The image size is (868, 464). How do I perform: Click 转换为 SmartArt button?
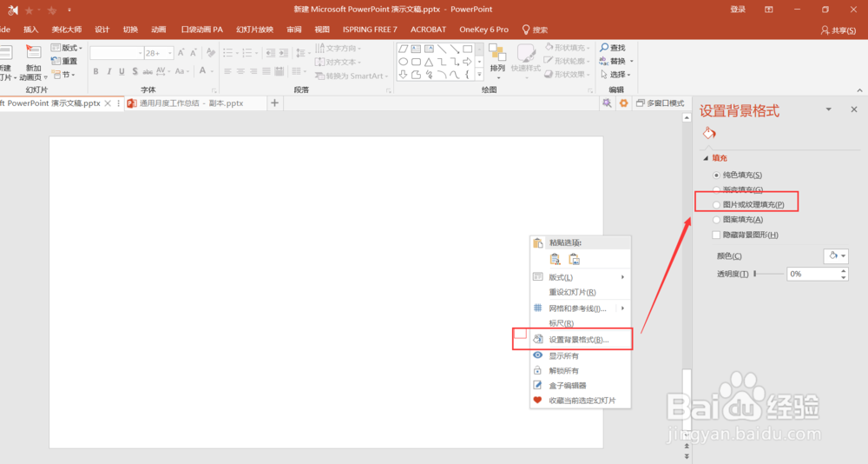[352, 76]
